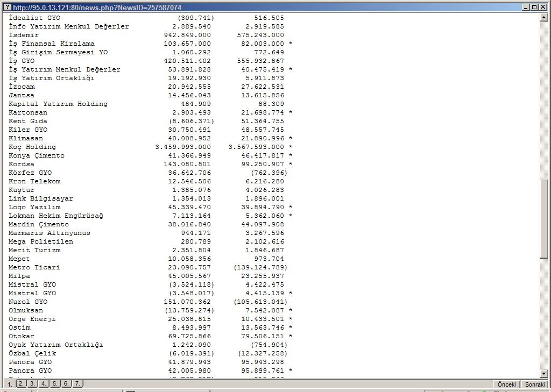The height and width of the screenshot is (392, 551).
Task: Select İş Yatırım Ortaklığı text
Action: click(52, 78)
